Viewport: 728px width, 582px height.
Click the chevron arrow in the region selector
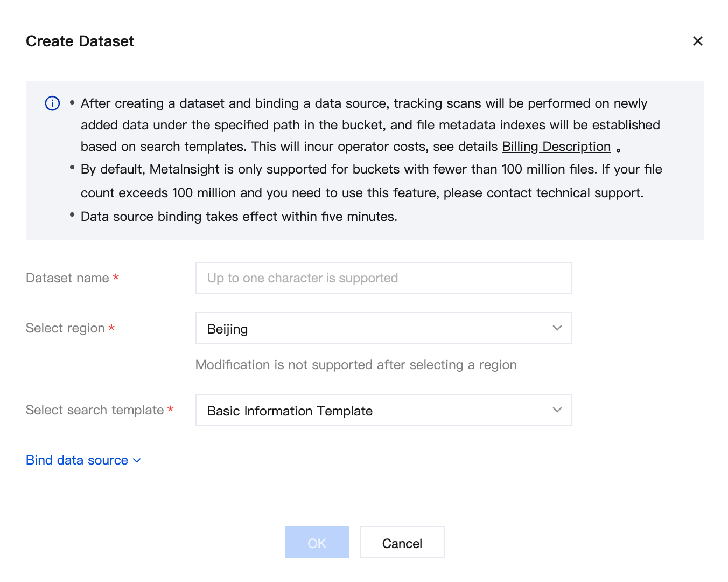pos(557,328)
